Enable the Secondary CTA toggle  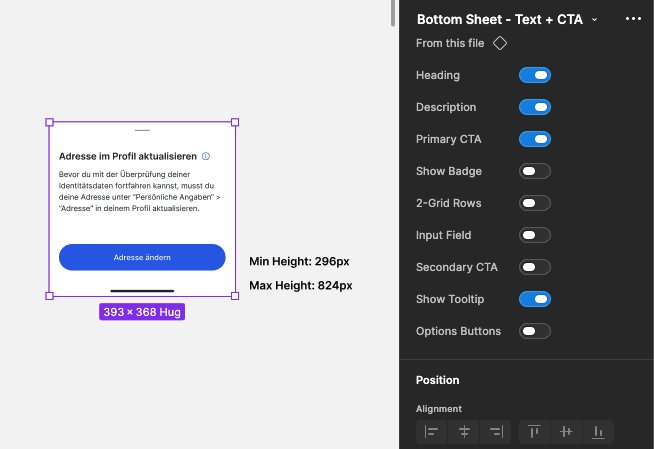coord(535,267)
